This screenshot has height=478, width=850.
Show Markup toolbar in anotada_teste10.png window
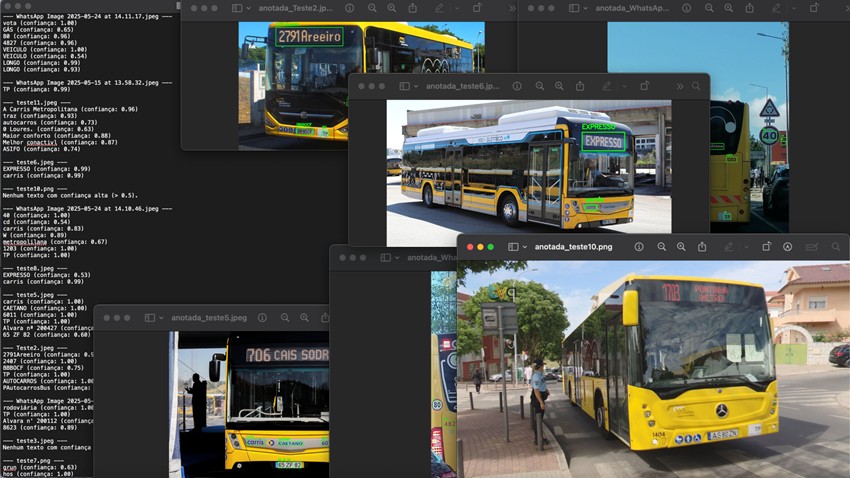(x=788, y=247)
